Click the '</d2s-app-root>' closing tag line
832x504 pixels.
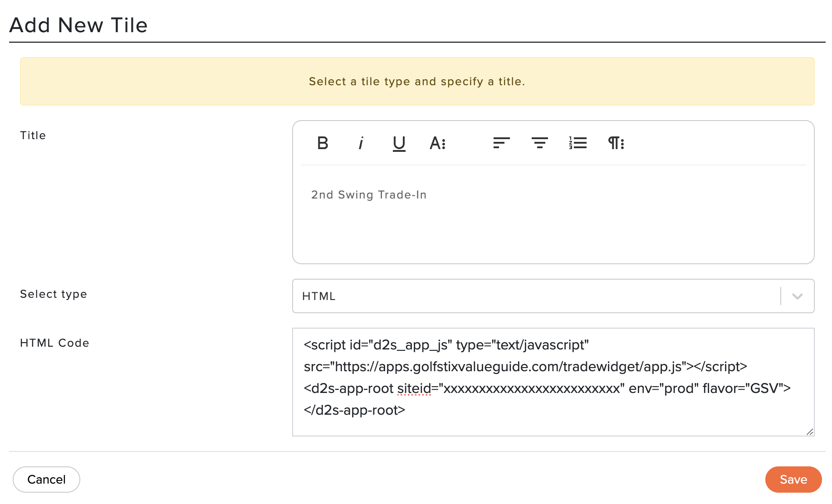pyautogui.click(x=354, y=410)
